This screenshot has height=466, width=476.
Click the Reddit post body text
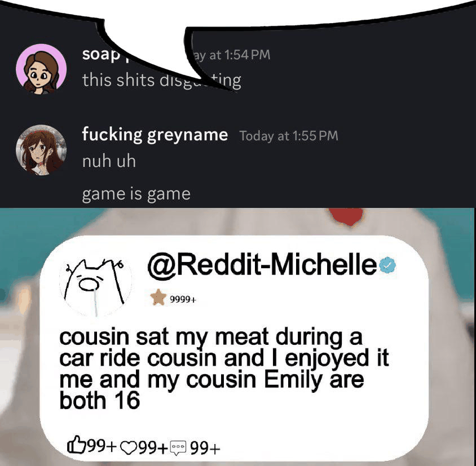(x=224, y=369)
